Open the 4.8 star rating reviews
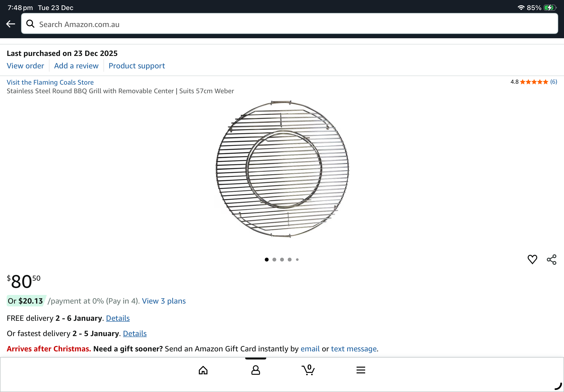Image resolution: width=564 pixels, height=392 pixels. (x=534, y=82)
